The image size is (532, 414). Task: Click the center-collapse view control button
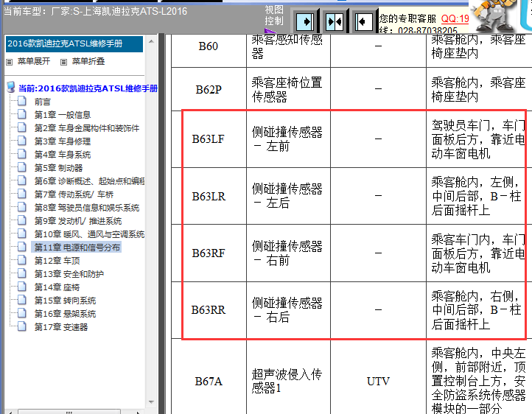click(x=335, y=22)
